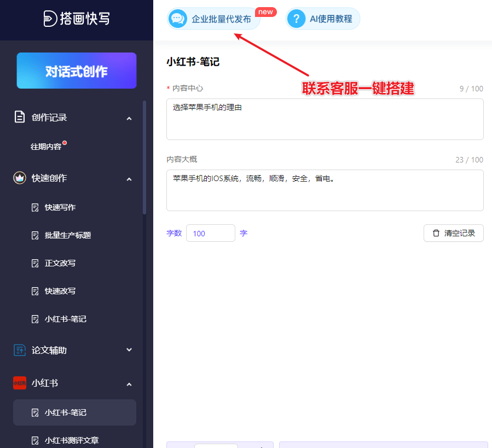
Task: Click the trash icon in 清空记录 button
Action: pyautogui.click(x=436, y=233)
